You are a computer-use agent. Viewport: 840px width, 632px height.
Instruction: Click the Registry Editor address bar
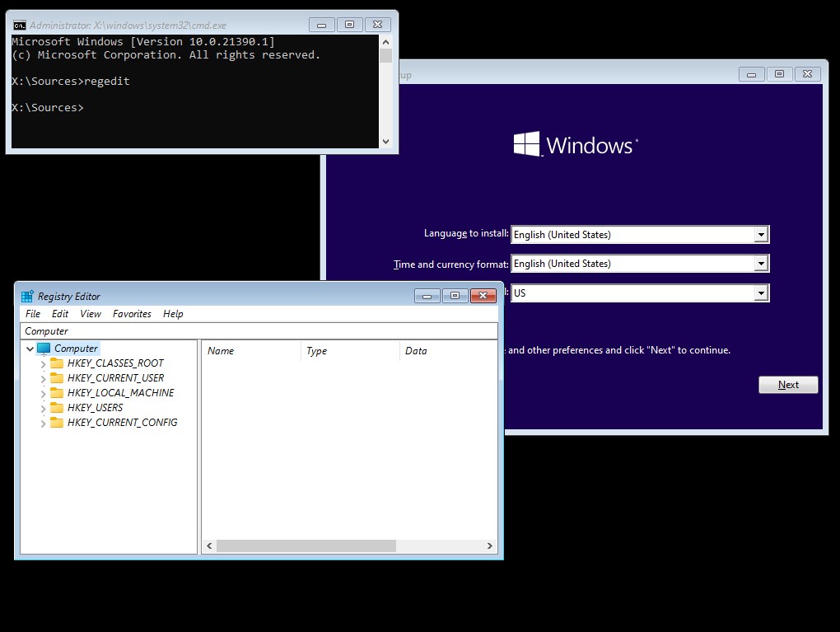coord(259,330)
